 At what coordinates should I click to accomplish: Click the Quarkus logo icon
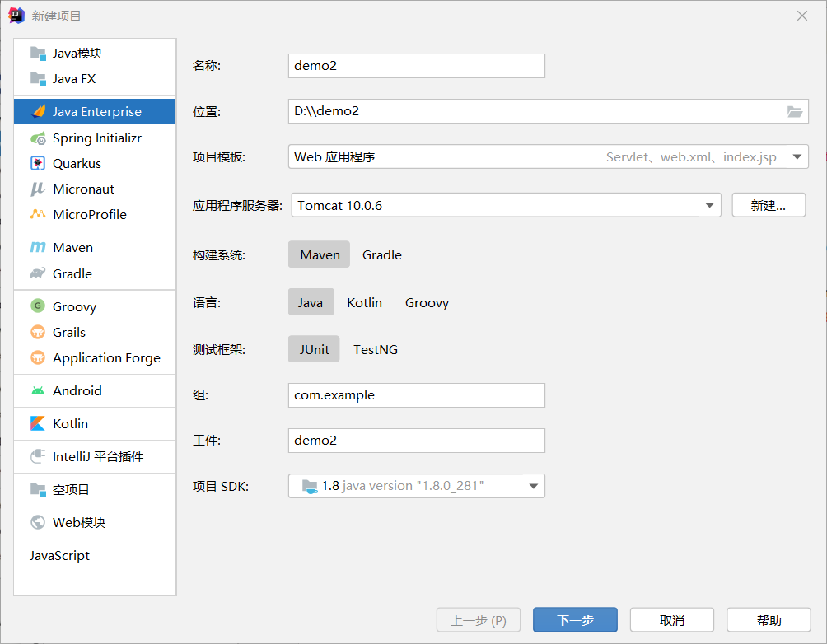(38, 164)
